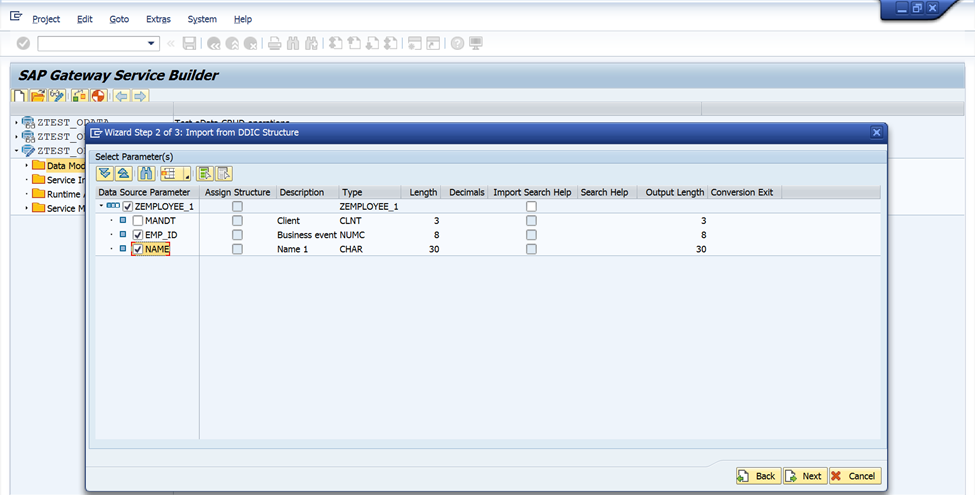
Task: Expand the first ZTEST_ODATA project node
Action: point(17,123)
